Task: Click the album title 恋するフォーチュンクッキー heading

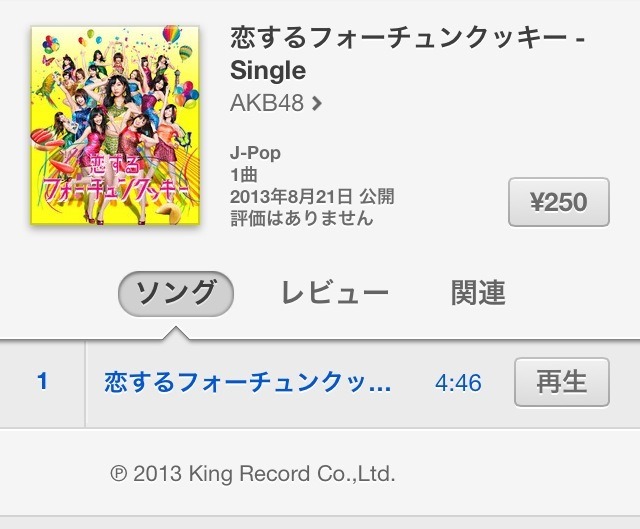Action: 398,39
